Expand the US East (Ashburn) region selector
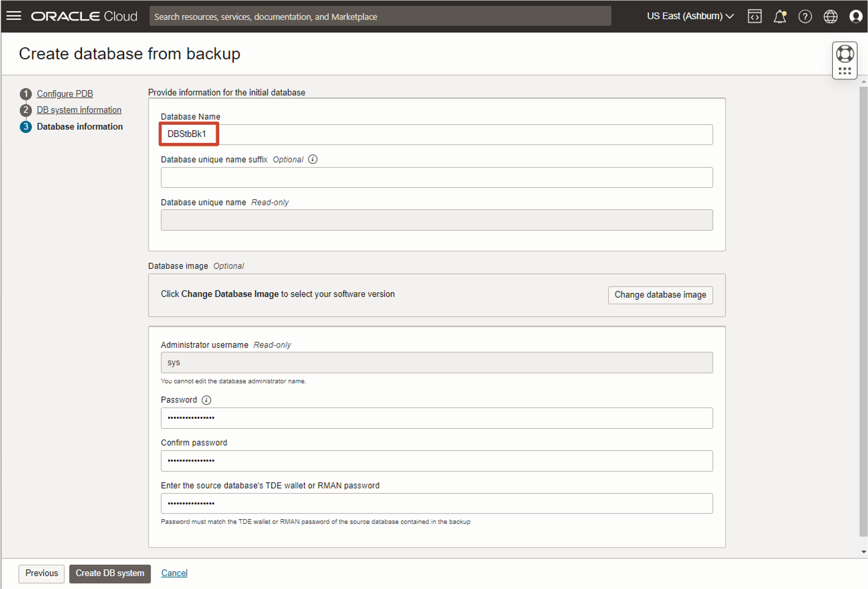Screen dimensions: 868x589 [690, 16]
